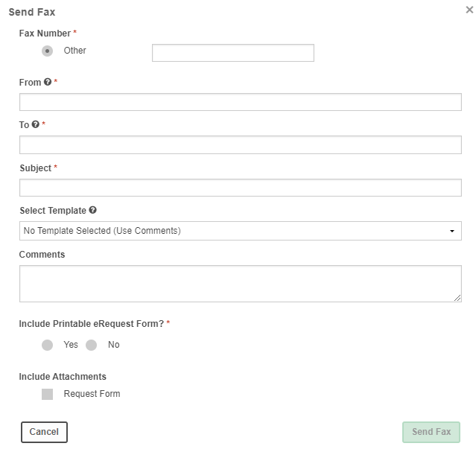This screenshot has width=476, height=452.
Task: Click the Request Form label text
Action: pos(92,394)
